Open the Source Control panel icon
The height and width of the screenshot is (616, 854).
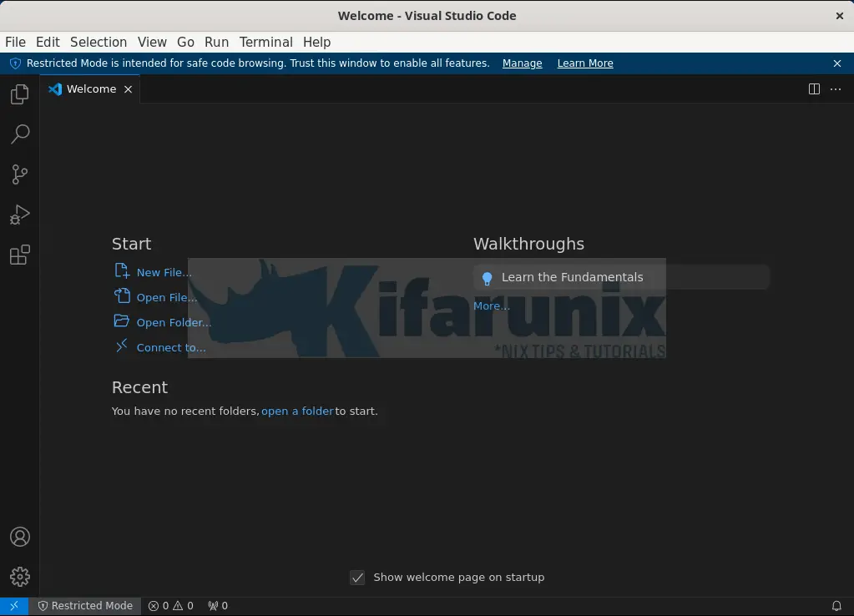pyautogui.click(x=19, y=174)
